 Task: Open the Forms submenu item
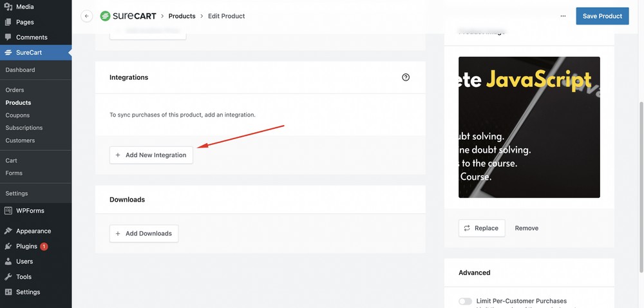[x=14, y=173]
